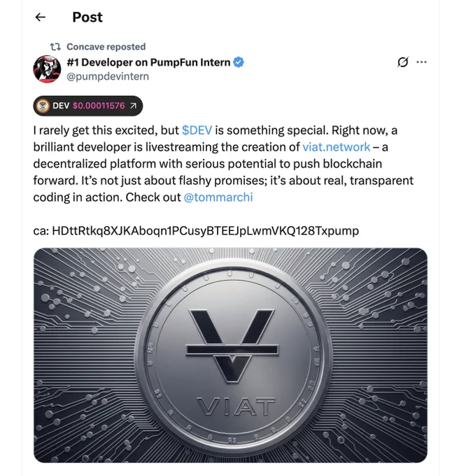This screenshot has width=459, height=476.
Task: Open the VIAT coin image
Action: [x=230, y=355]
